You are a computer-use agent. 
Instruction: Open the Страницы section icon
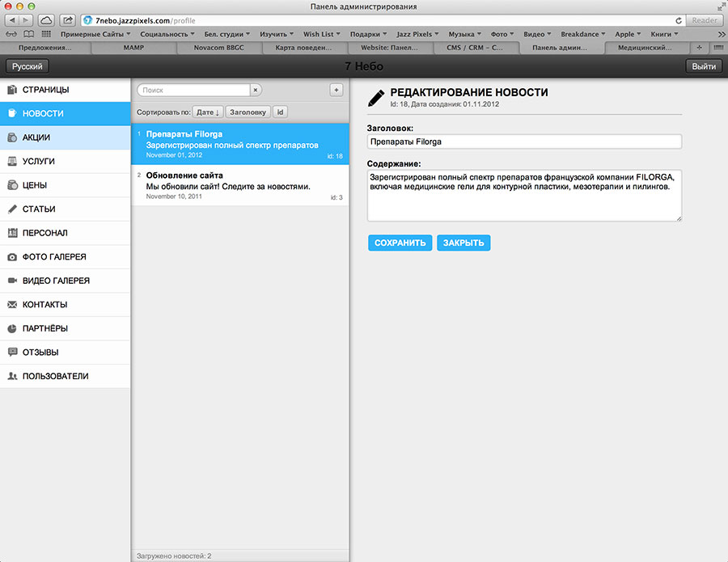tap(12, 90)
